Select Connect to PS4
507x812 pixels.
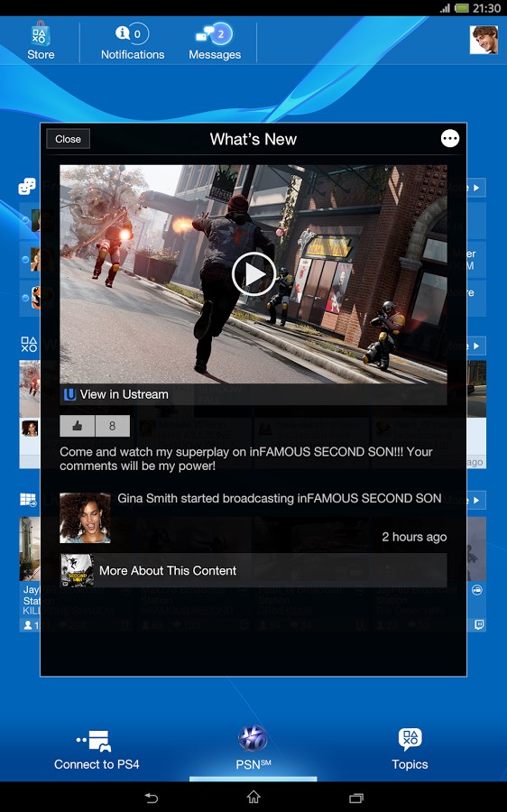point(97,750)
